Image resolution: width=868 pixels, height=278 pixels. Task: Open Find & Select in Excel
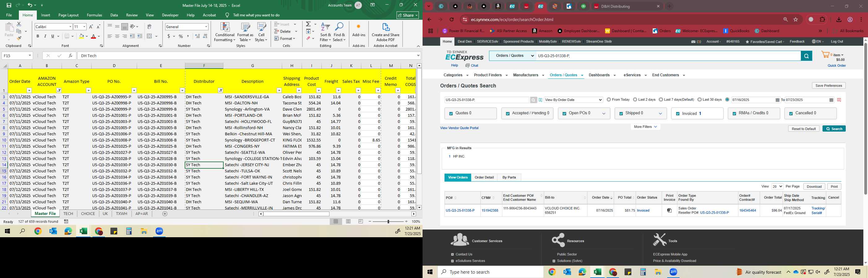click(x=339, y=32)
